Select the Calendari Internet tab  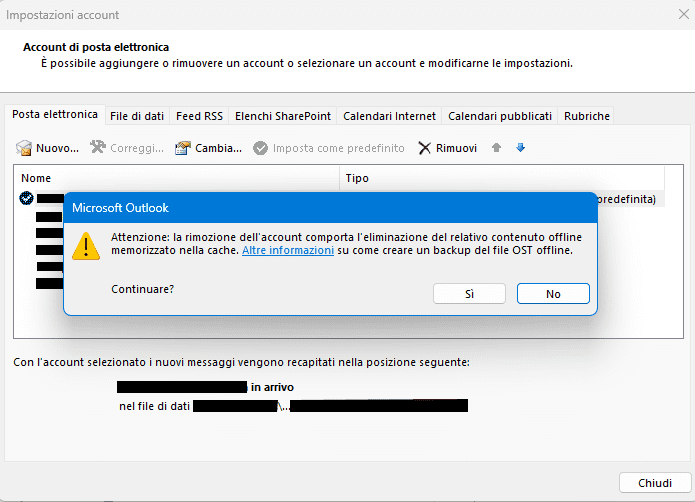pyautogui.click(x=389, y=116)
